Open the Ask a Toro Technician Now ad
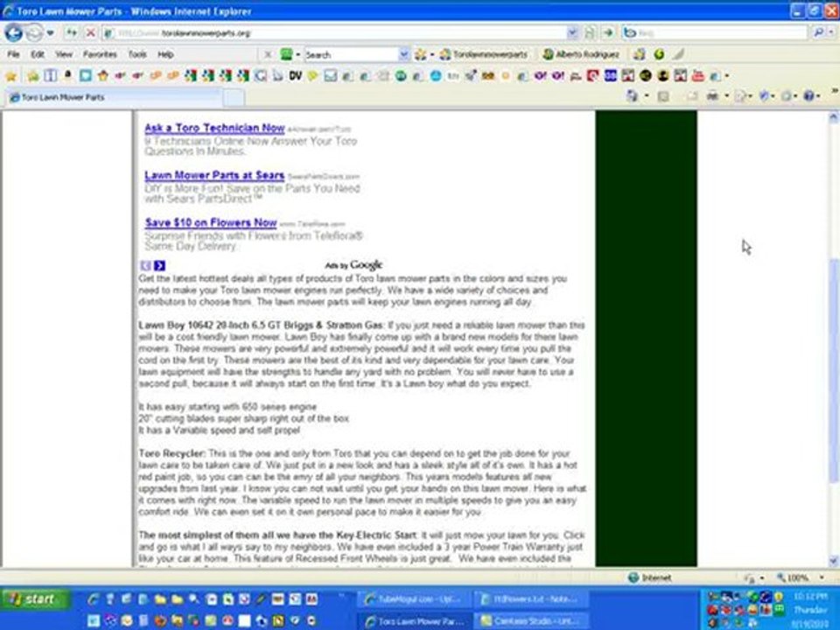840x630 pixels. coord(214,128)
